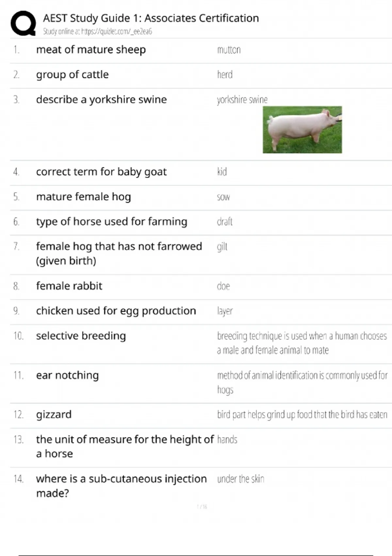This screenshot has width=392, height=556.
Task: Click the definition 'herd'
Action: point(225,75)
